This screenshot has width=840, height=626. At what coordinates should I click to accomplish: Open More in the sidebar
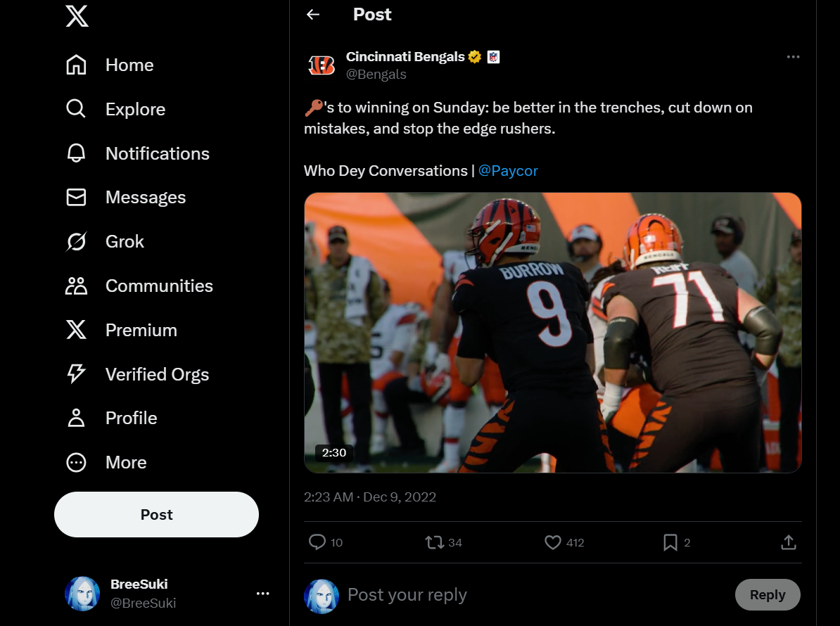[106, 462]
